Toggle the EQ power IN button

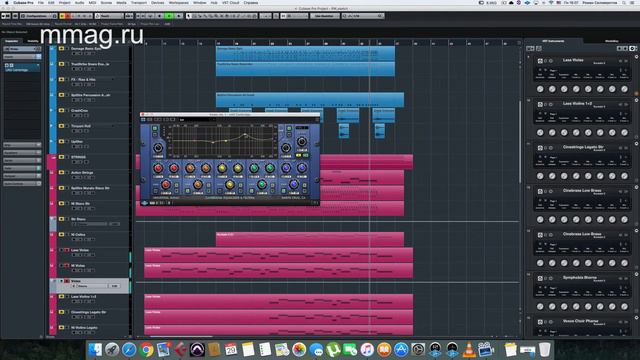coord(305,156)
